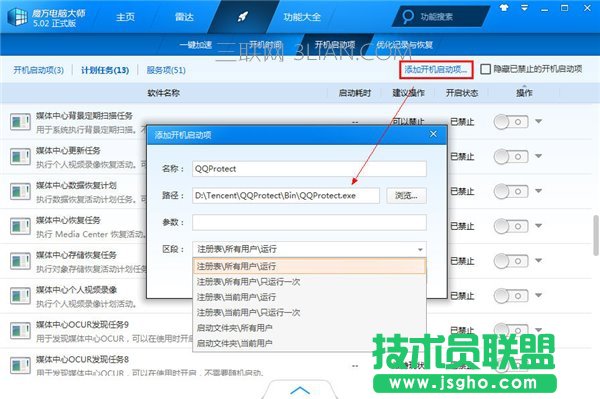The width and height of the screenshot is (600, 399).
Task: Open the title bar dropdown menu icon
Action: [524, 8]
